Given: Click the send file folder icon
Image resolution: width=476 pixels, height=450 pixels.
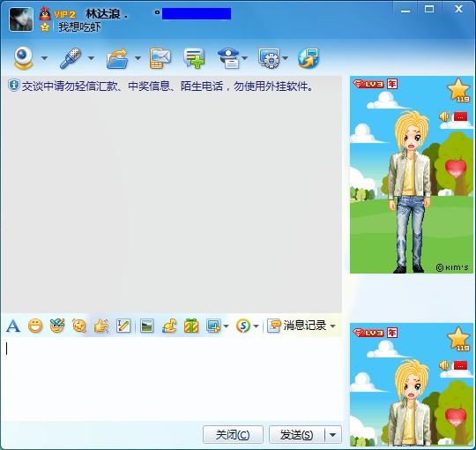Looking at the screenshot, I should tap(117, 58).
